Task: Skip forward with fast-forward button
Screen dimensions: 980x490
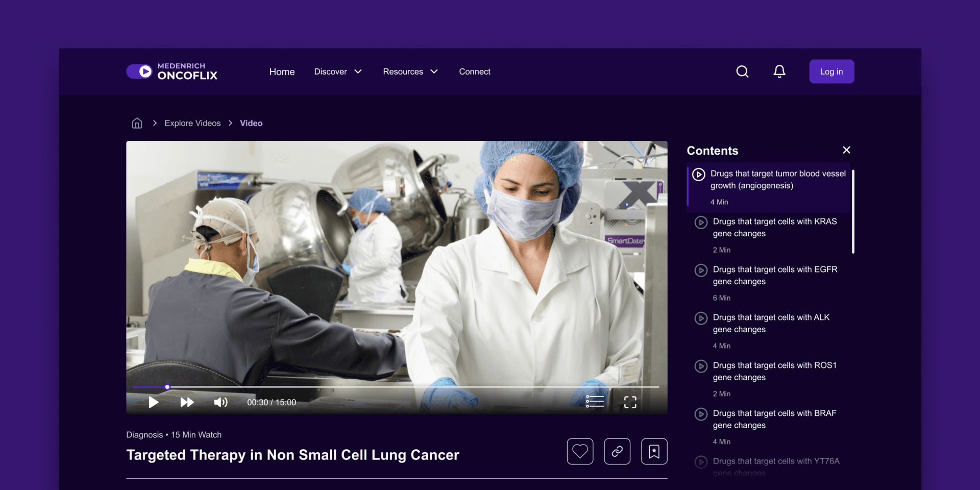Action: tap(187, 402)
